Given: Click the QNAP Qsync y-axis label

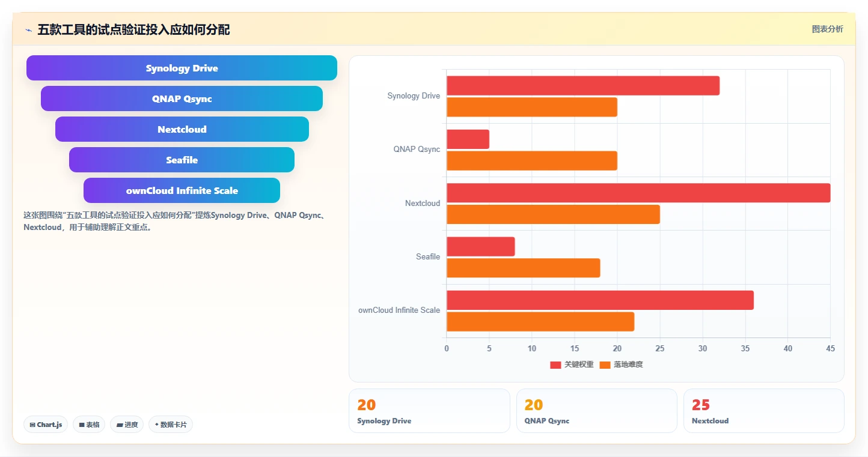Looking at the screenshot, I should (x=417, y=149).
